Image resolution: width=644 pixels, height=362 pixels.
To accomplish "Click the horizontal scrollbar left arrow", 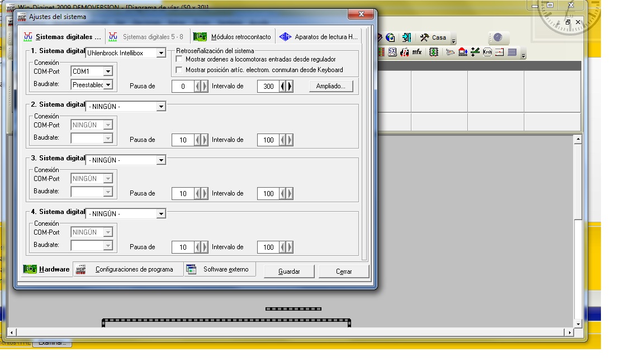I will 12,332.
